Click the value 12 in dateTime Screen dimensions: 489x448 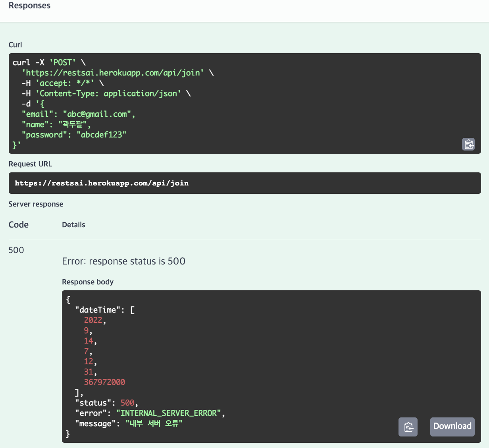(x=89, y=361)
